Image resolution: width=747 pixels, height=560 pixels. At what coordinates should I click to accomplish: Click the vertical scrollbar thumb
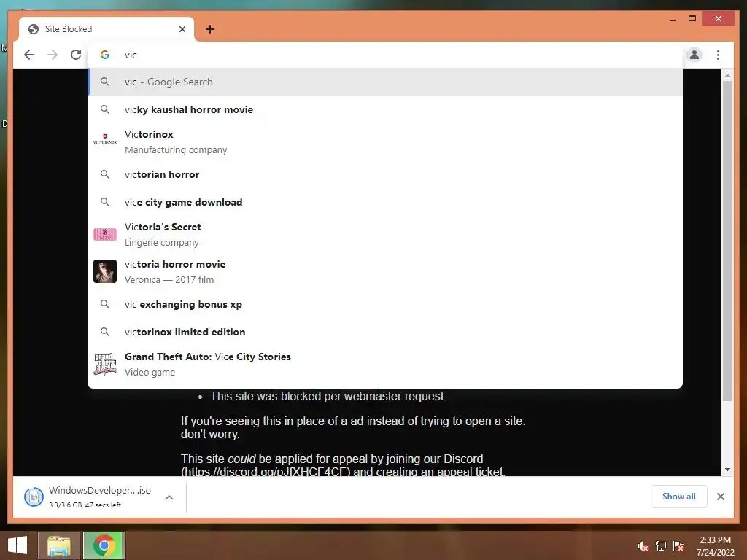(x=727, y=241)
